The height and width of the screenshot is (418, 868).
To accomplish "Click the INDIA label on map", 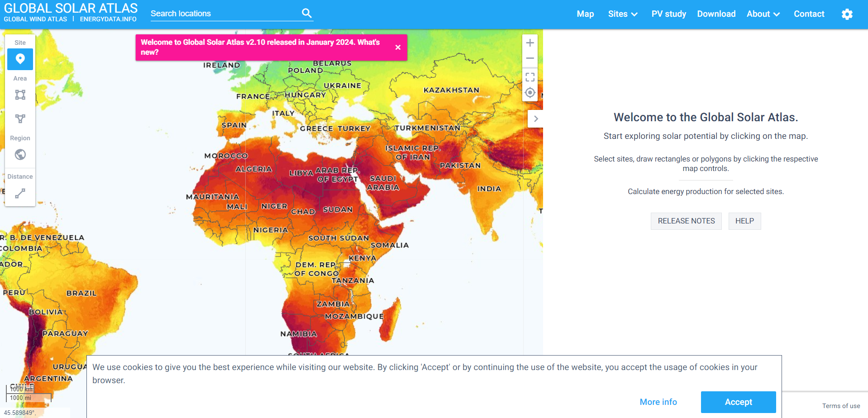I will click(489, 189).
